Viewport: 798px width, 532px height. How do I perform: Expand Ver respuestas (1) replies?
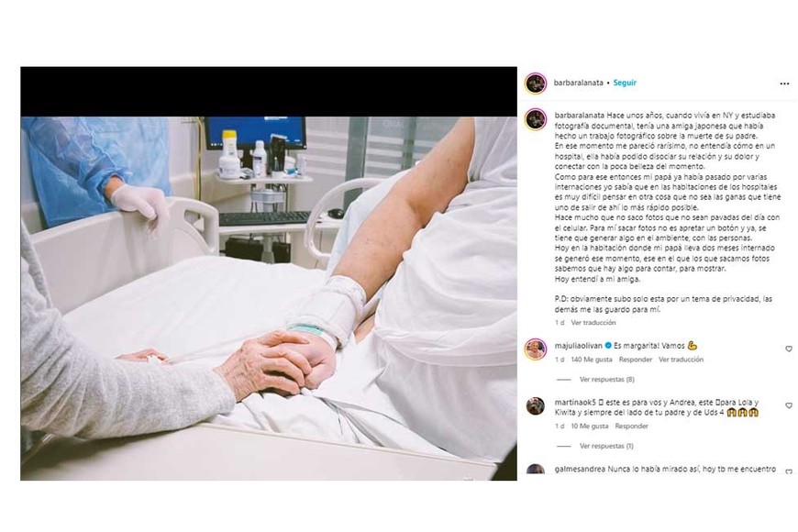tap(606, 446)
